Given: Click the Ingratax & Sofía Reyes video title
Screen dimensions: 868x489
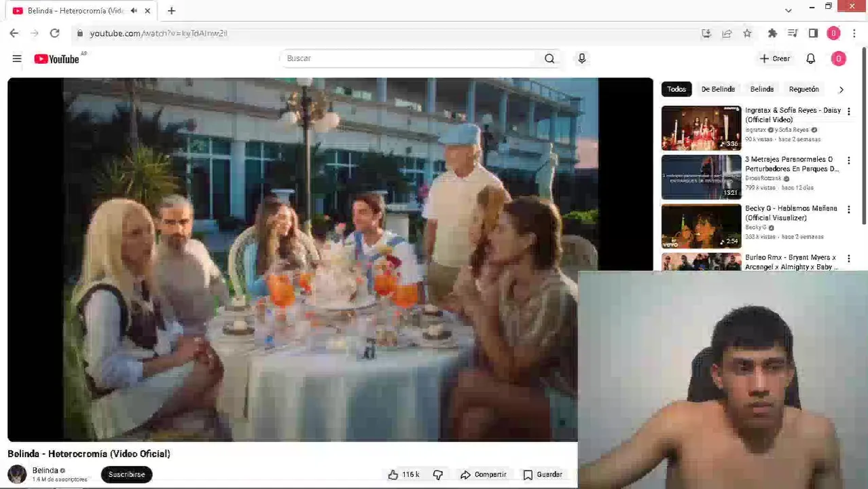Looking at the screenshot, I should pos(793,115).
